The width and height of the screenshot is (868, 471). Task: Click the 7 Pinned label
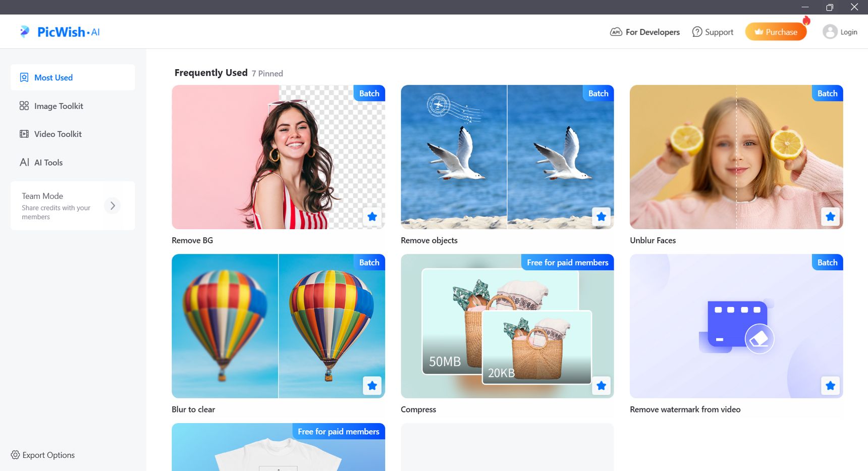(x=267, y=74)
